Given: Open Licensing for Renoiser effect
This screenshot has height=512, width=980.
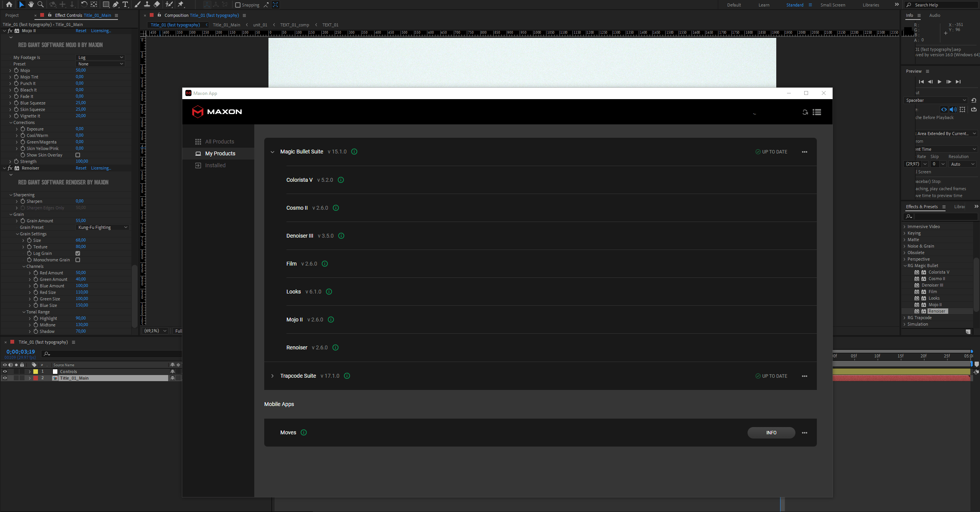Looking at the screenshot, I should click(x=101, y=168).
